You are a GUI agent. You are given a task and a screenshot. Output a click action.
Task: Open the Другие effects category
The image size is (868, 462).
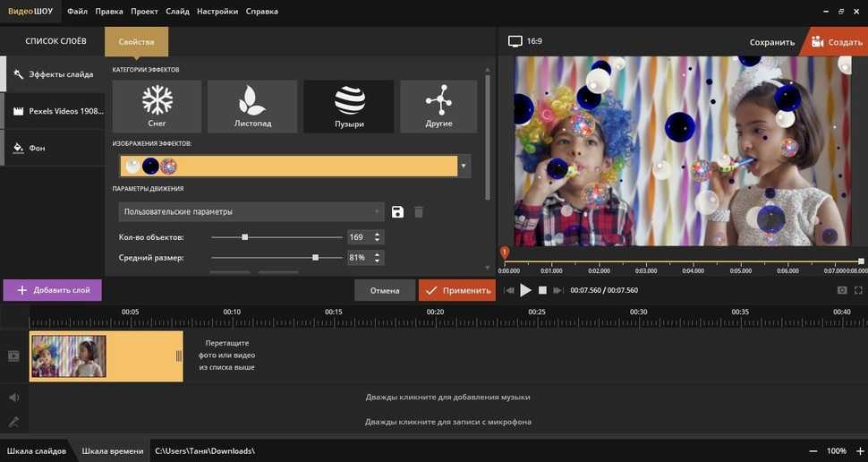coord(438,106)
